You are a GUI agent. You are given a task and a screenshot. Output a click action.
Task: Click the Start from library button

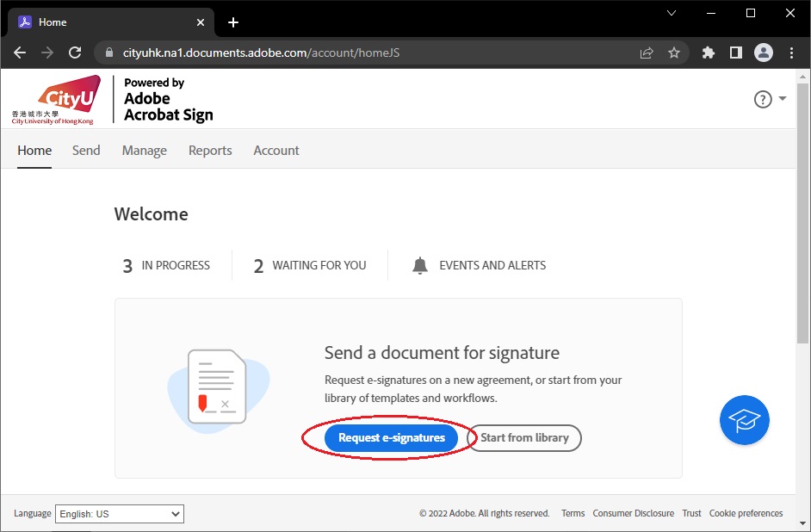(x=524, y=437)
